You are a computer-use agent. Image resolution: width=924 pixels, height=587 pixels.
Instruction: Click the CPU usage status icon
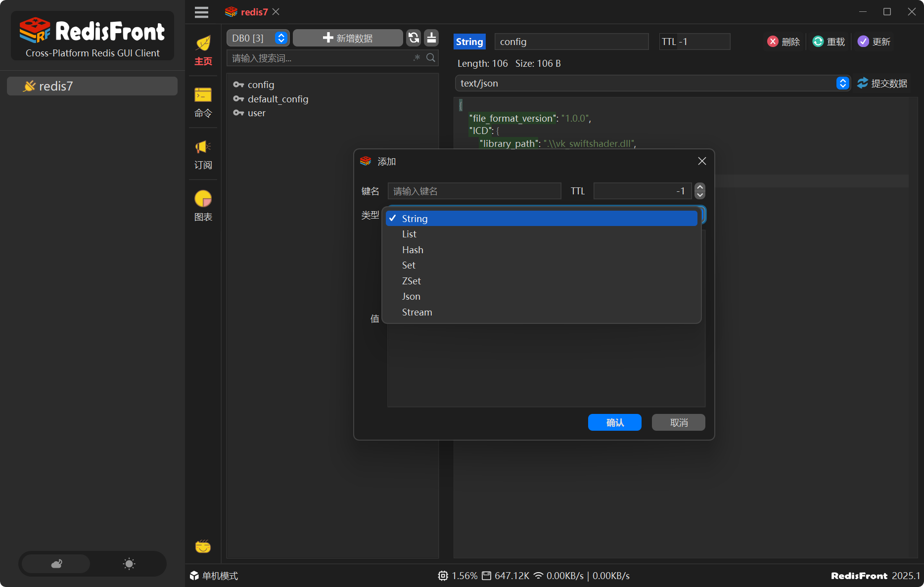click(443, 576)
